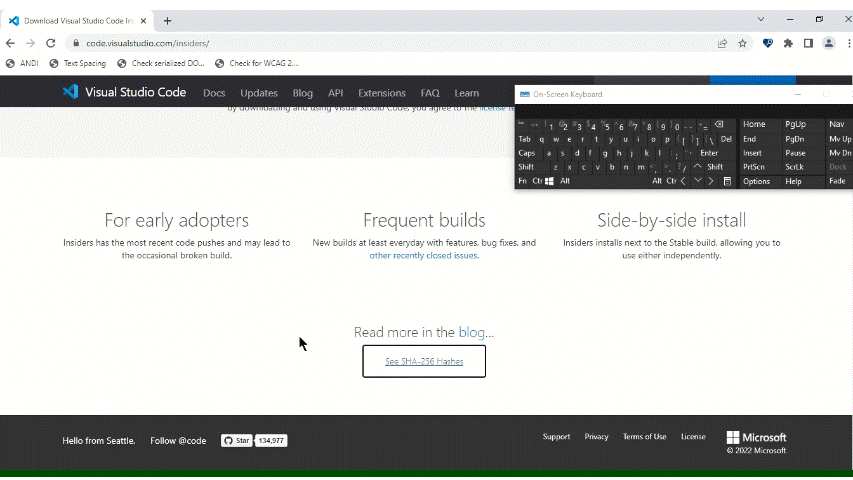
Task: Open Extensions in the site nav
Action: click(x=382, y=93)
